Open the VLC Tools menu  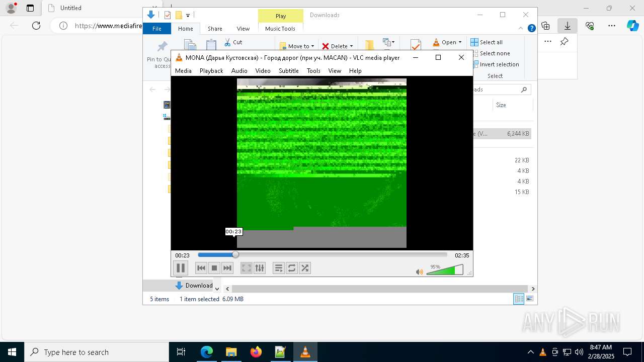click(x=313, y=71)
